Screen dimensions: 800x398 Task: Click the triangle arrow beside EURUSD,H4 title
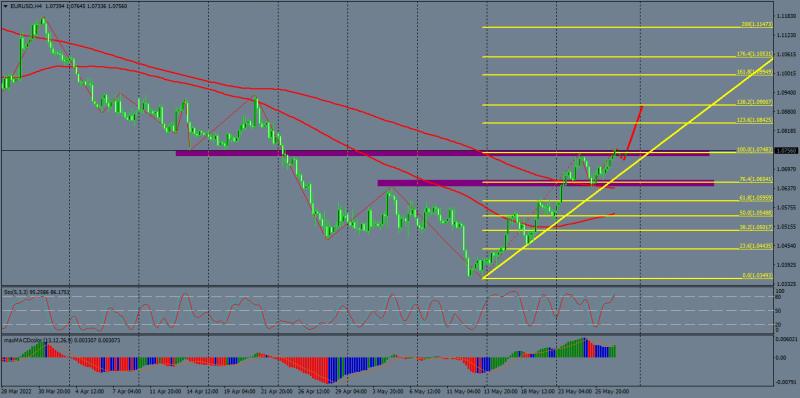5,6
